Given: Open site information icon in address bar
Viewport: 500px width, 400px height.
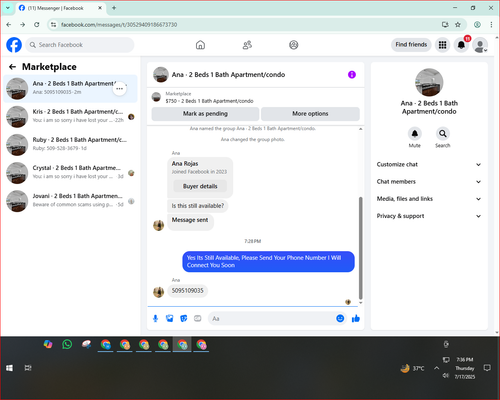Looking at the screenshot, I should [53, 25].
